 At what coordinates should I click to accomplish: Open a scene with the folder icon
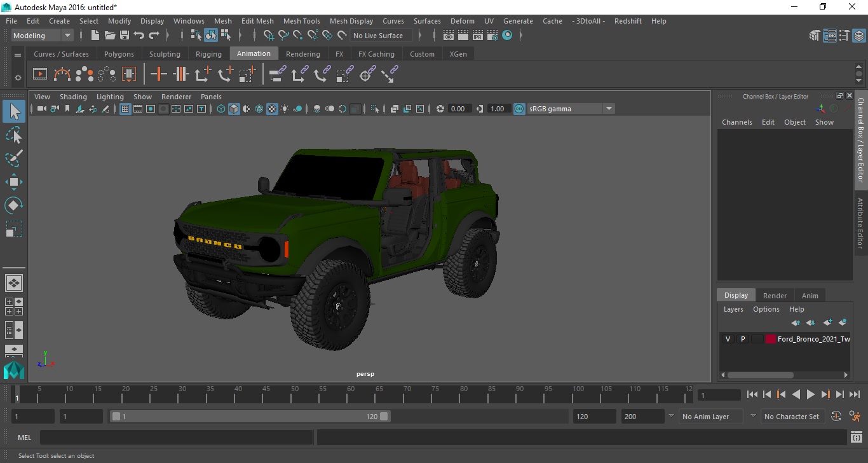point(110,35)
